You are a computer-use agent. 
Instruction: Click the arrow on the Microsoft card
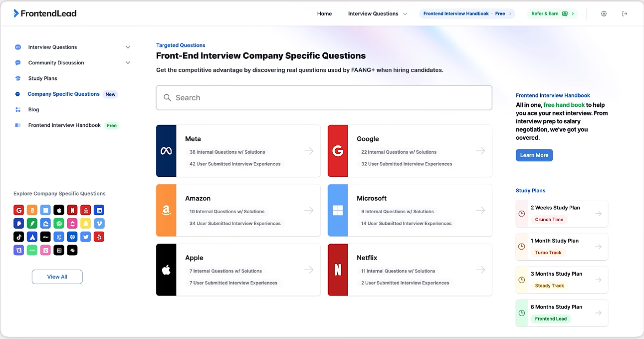[480, 210]
